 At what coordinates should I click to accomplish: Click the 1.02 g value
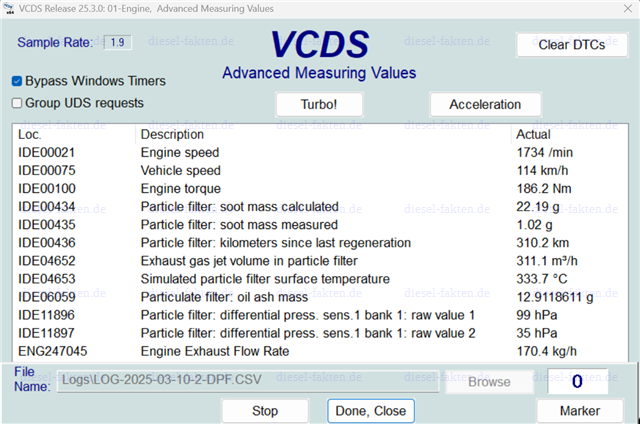(x=534, y=225)
